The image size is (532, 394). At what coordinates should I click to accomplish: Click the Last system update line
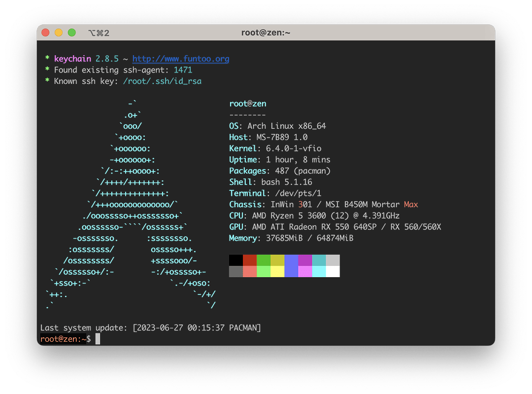click(150, 328)
